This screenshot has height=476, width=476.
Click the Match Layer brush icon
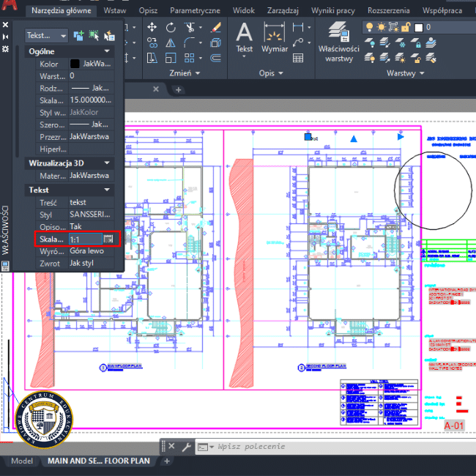click(431, 58)
